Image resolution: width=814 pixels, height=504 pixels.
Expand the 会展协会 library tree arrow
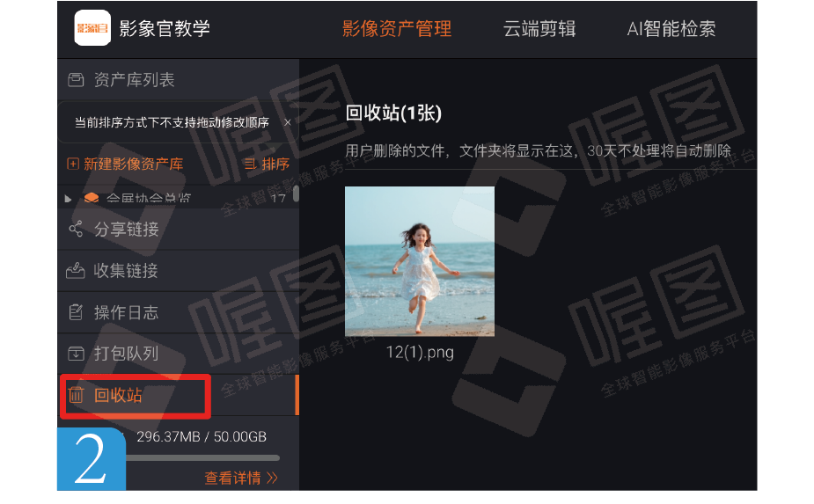pyautogui.click(x=68, y=198)
